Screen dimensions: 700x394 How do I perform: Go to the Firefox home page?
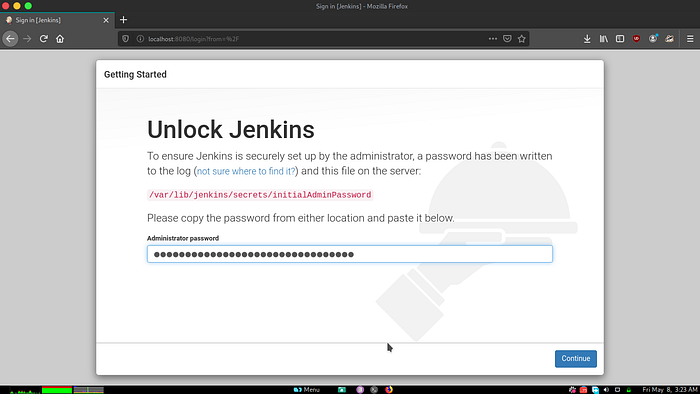(60, 39)
